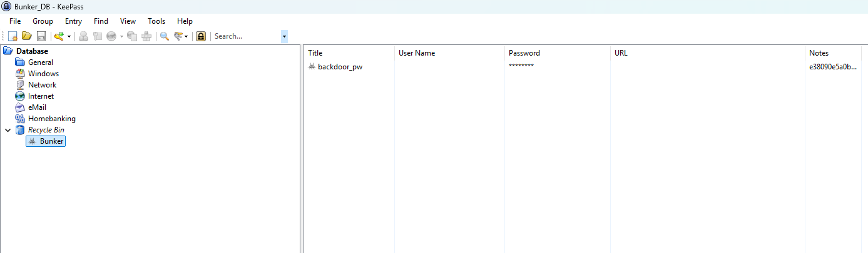Click inside the Search quick-find field

(x=247, y=36)
